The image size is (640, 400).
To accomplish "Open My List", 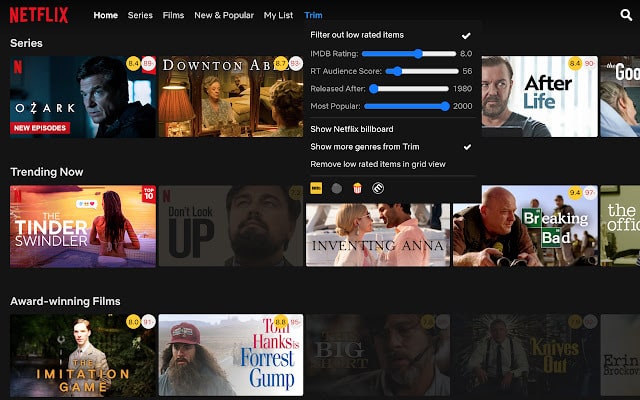I will (x=278, y=15).
